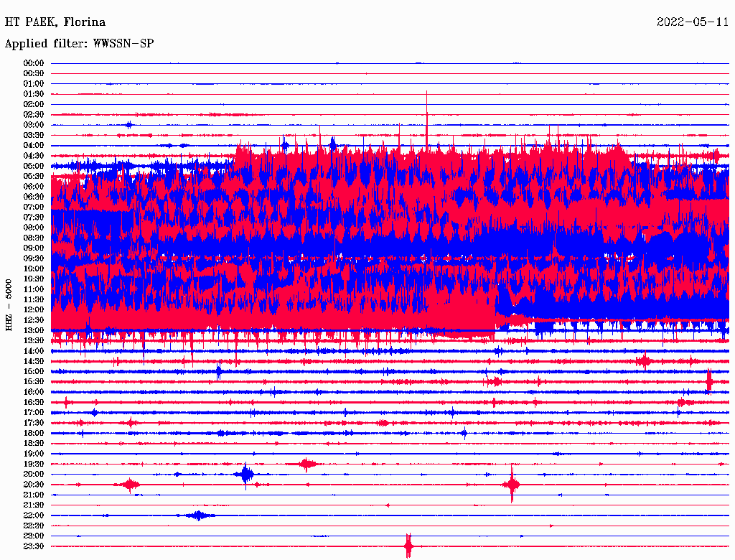Click the 08:00 time label
735x560 pixels.
pyautogui.click(x=34, y=228)
